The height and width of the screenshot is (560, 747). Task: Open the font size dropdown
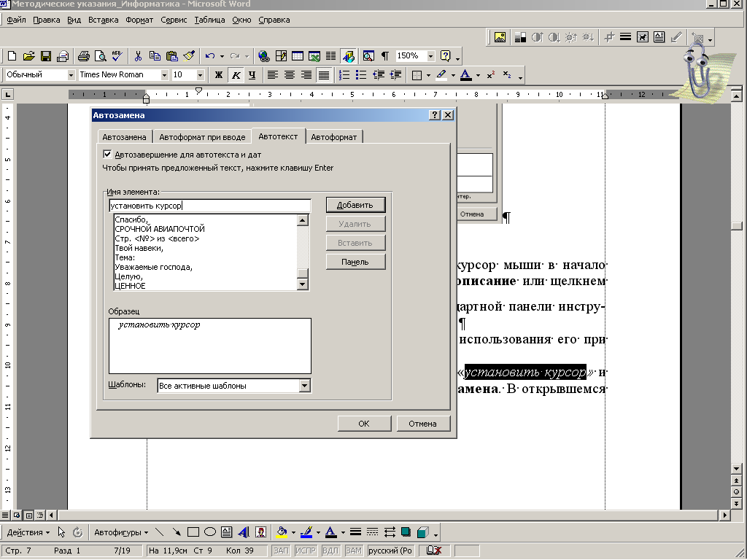tap(200, 75)
